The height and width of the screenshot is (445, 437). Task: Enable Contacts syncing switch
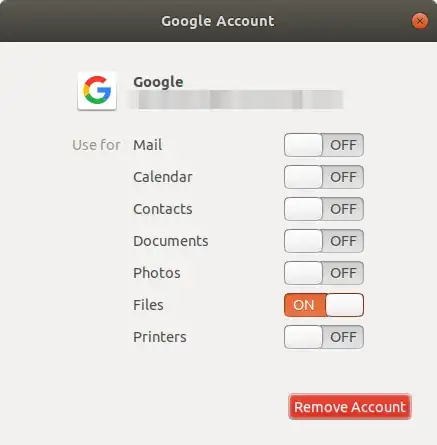pyautogui.click(x=324, y=209)
